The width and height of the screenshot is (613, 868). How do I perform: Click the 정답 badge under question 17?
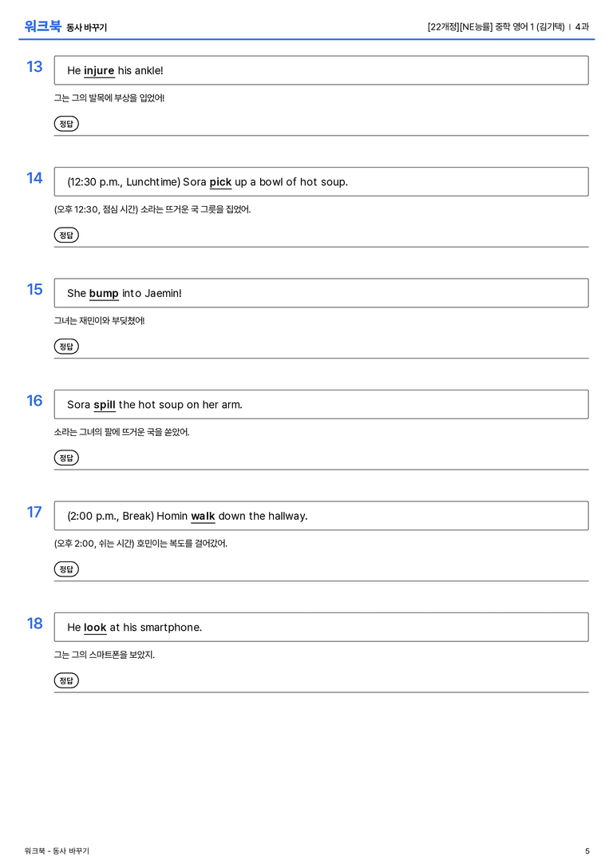point(66,569)
